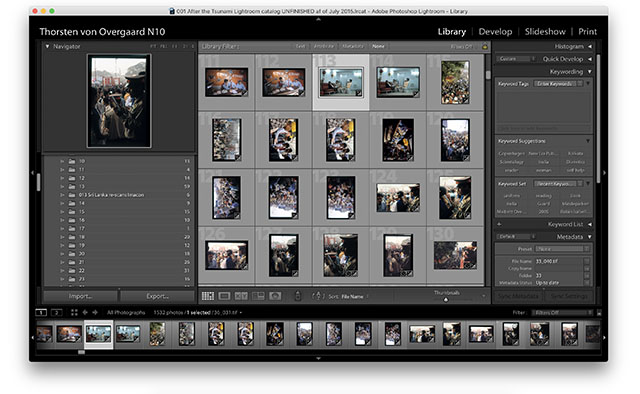The width and height of the screenshot is (640, 394).
Task: Open People view in toolbar
Action: click(275, 296)
